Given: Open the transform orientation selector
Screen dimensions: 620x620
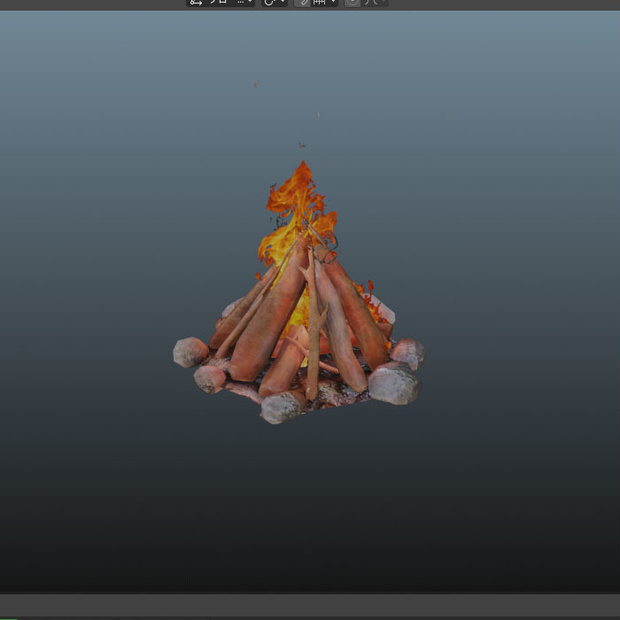Looking at the screenshot, I should tap(220, 2).
